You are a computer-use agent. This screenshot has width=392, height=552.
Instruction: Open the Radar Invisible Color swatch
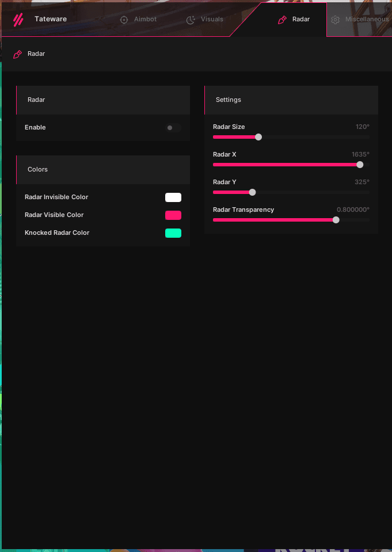(173, 197)
